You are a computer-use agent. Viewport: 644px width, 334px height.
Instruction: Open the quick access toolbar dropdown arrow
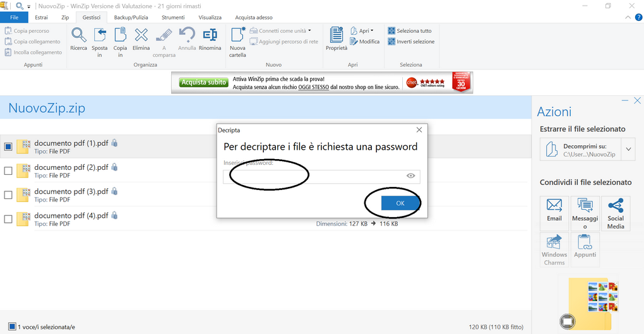[x=29, y=6]
